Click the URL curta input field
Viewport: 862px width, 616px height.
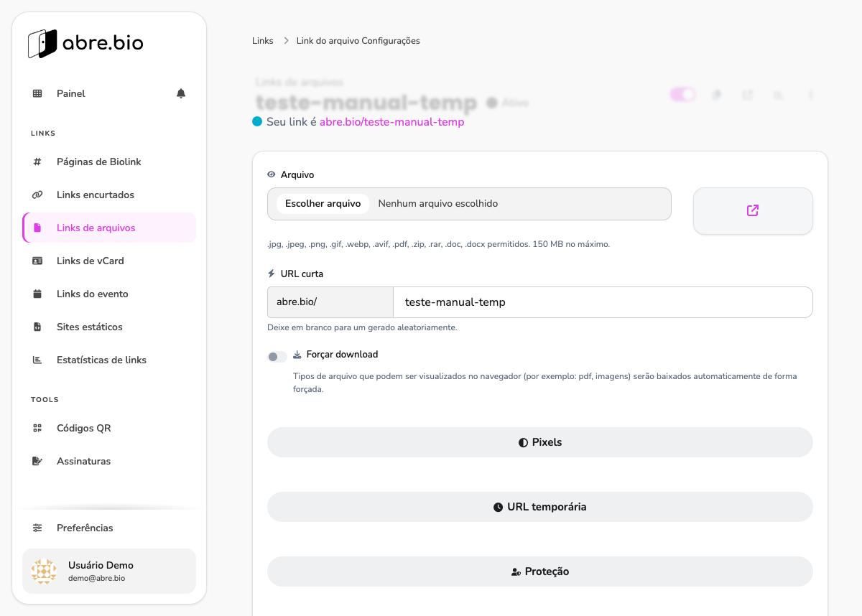click(603, 302)
